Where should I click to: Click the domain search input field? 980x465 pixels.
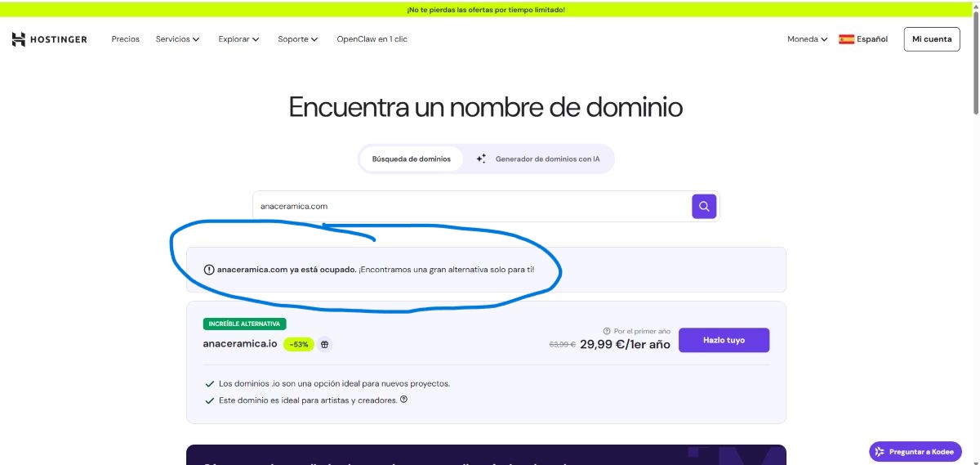(472, 207)
